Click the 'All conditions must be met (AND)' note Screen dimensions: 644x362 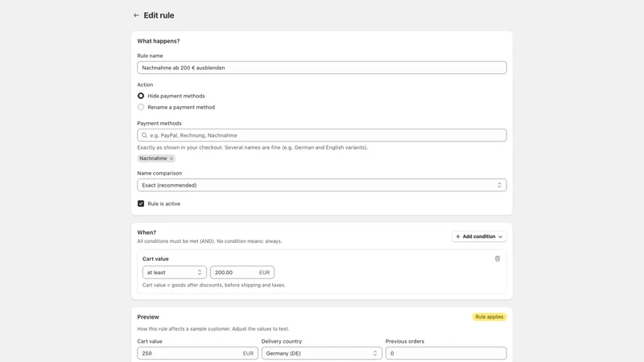click(209, 241)
